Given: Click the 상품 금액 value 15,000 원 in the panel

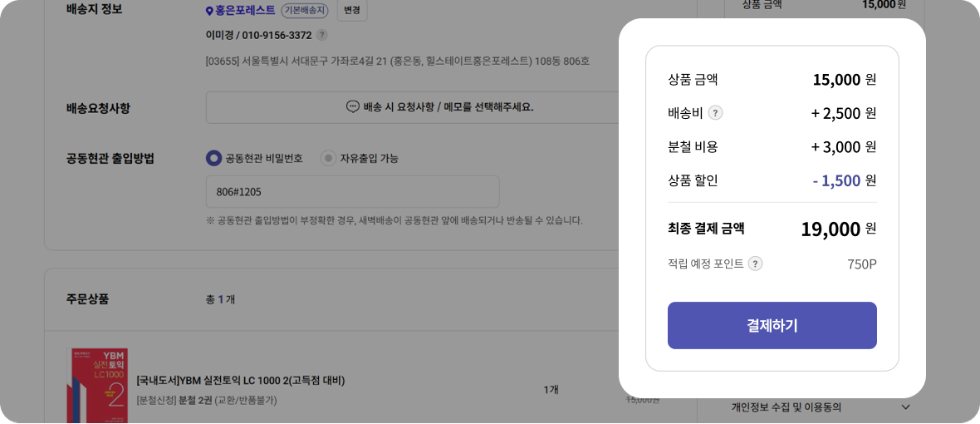Looking at the screenshot, I should click(845, 80).
